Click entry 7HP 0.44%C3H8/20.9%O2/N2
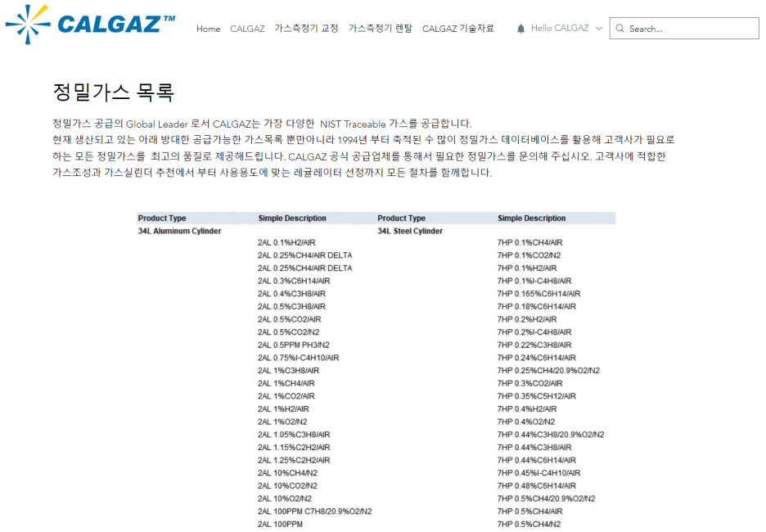This screenshot has width=766, height=532. click(x=551, y=435)
